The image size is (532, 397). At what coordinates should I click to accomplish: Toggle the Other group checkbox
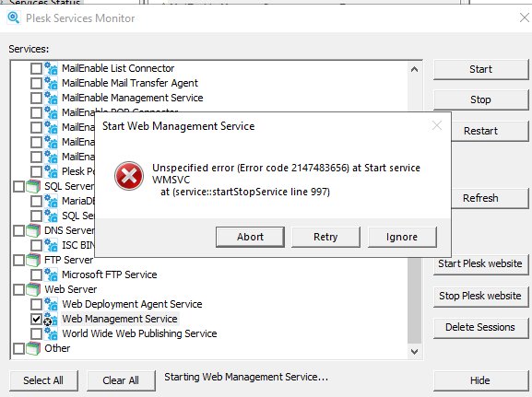[19, 348]
